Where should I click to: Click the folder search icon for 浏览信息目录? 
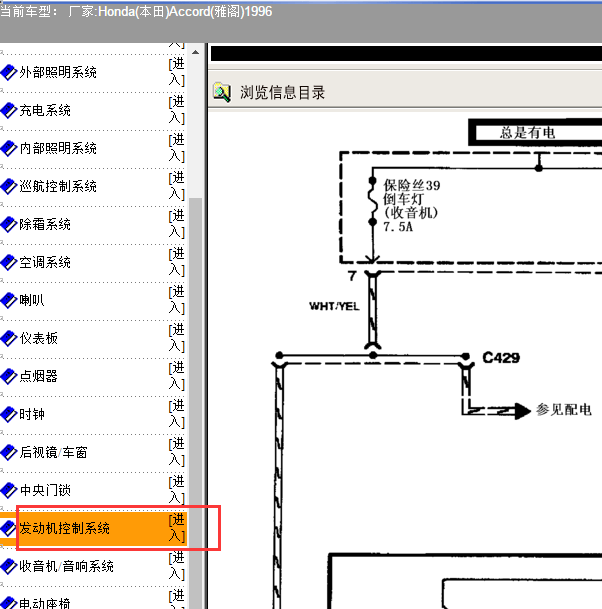[x=222, y=92]
